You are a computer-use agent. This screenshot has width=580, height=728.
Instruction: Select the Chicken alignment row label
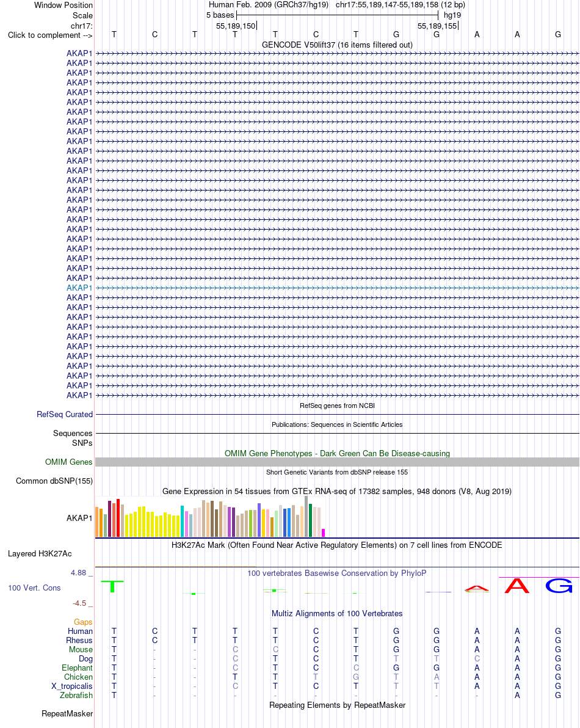click(x=78, y=677)
